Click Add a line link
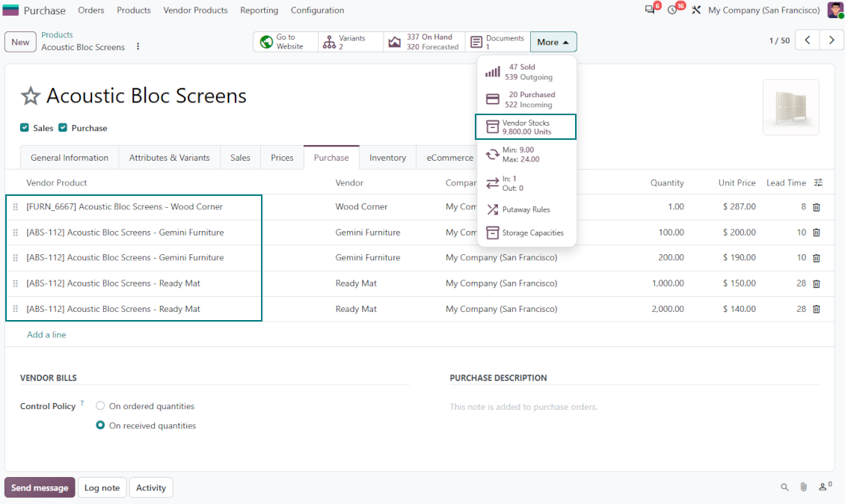The image size is (845, 504). point(46,335)
